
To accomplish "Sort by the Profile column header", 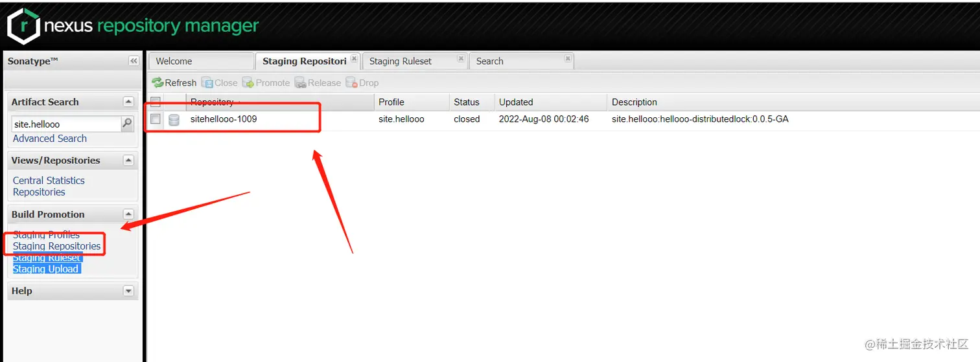I will [x=412, y=102].
